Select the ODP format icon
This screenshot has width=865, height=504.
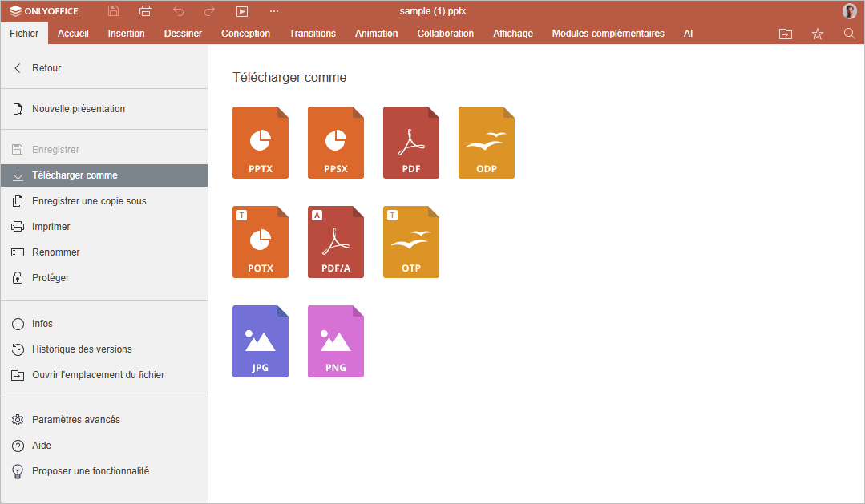click(487, 143)
